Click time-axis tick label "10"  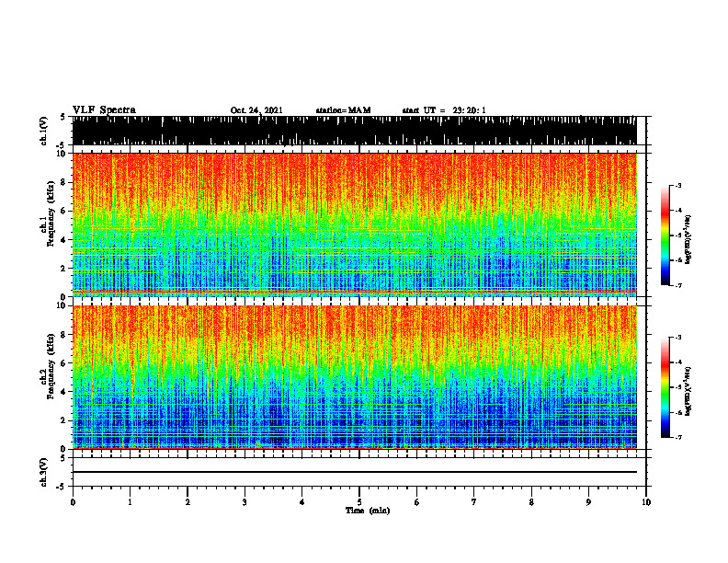[646, 502]
